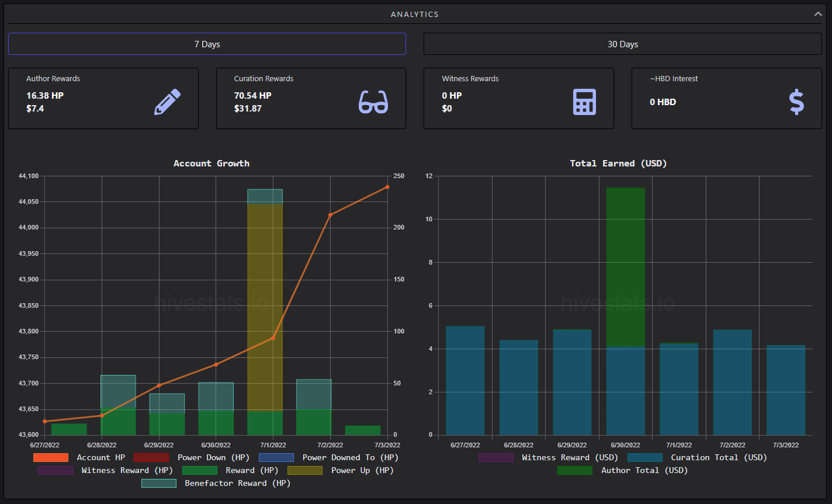
Task: Toggle the Power Down (HP) legend item
Action: [x=184, y=457]
